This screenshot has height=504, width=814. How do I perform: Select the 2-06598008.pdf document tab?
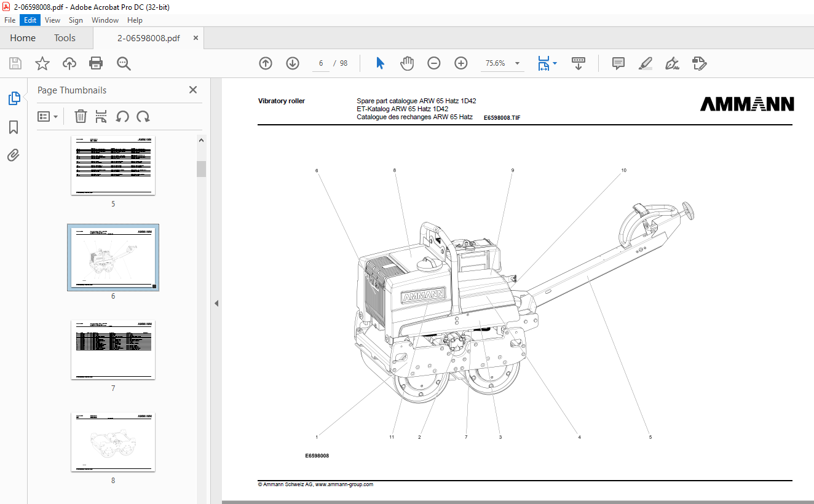click(148, 38)
